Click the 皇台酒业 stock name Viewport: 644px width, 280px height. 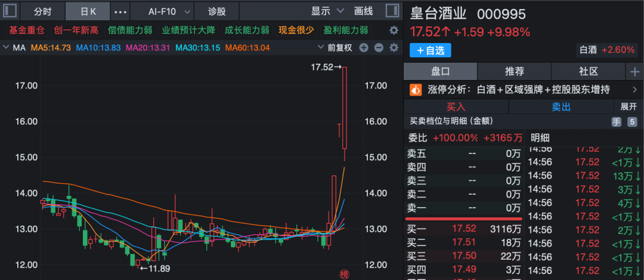[438, 14]
